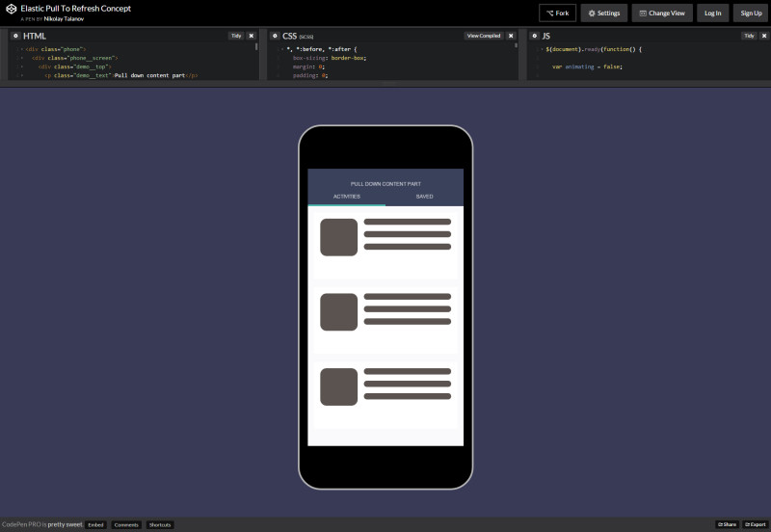
Task: Close the JS editor panel
Action: (x=764, y=36)
